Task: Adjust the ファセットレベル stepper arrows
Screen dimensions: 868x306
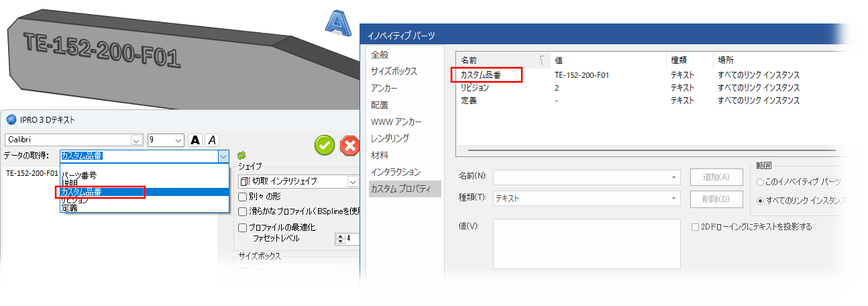Action: click(339, 238)
